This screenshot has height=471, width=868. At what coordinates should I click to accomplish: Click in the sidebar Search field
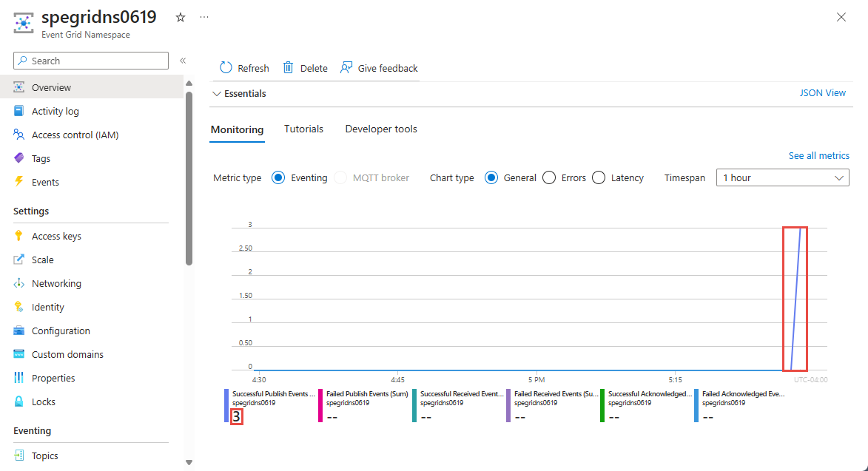91,61
